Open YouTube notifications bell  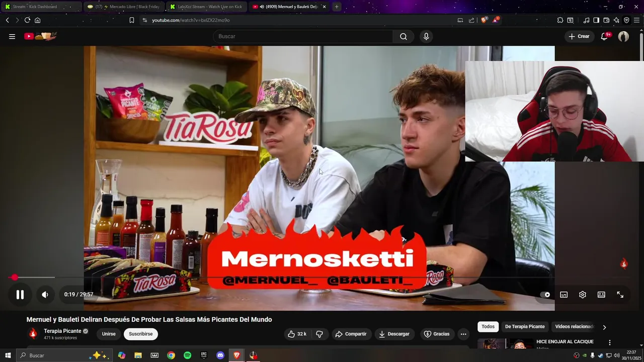pos(605,36)
